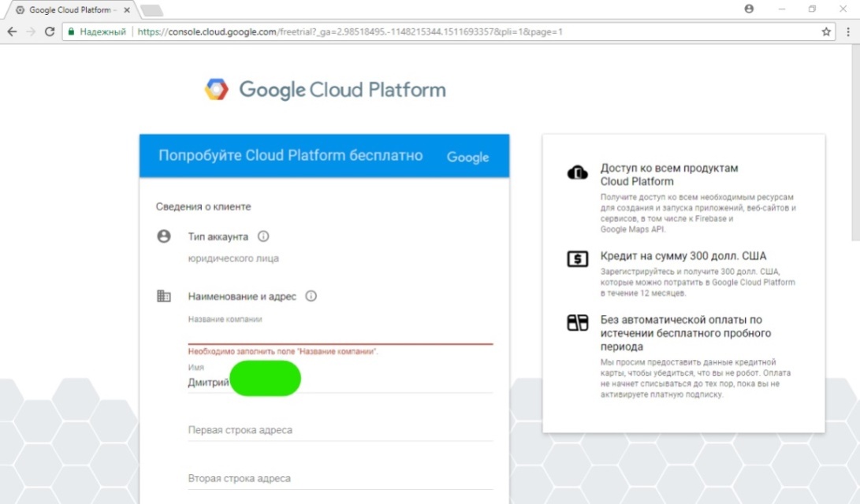Focus the Первая строка адреса field
860x504 pixels.
click(340, 430)
